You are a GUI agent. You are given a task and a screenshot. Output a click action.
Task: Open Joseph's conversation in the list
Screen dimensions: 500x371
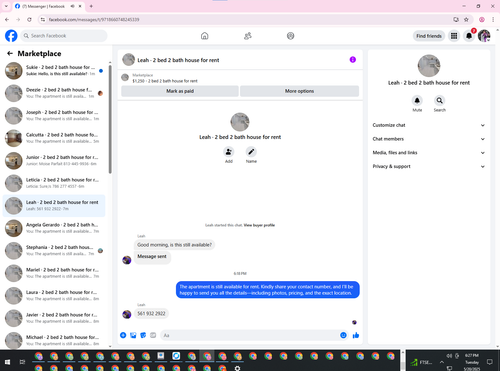point(54,115)
